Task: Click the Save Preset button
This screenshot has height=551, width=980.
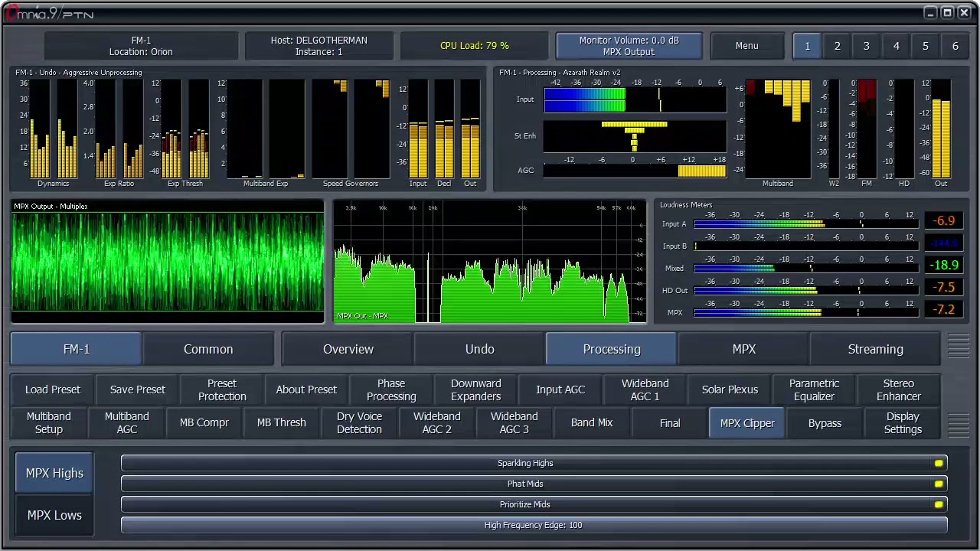Action: point(138,390)
